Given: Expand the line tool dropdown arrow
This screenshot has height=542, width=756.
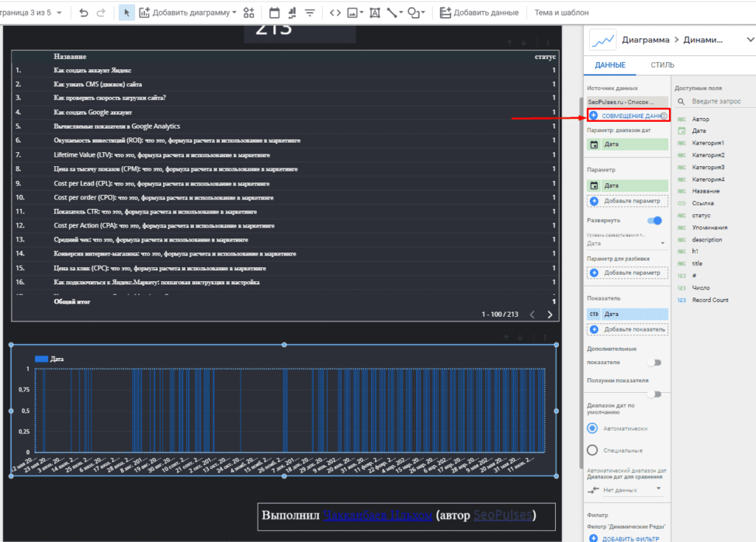Looking at the screenshot, I should click(401, 13).
